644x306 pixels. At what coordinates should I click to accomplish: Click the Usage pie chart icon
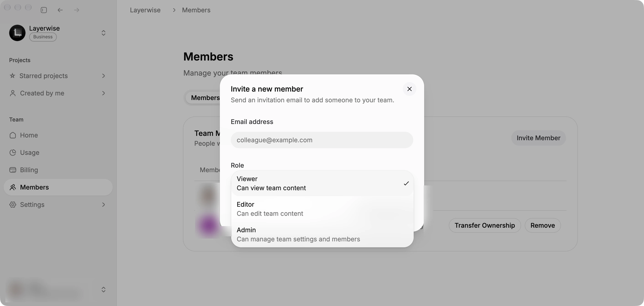(13, 153)
